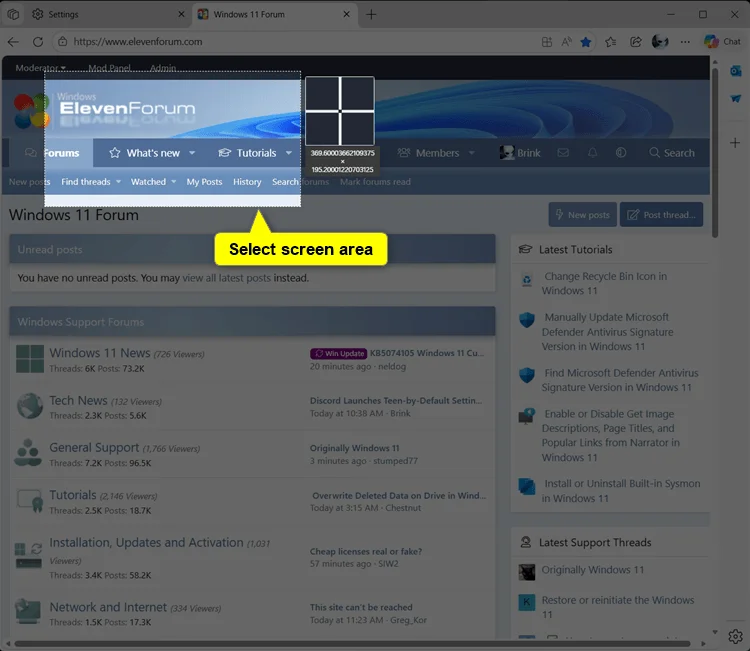Expand the Tutorials nav dropdown arrow
The image size is (750, 651).
click(x=288, y=153)
